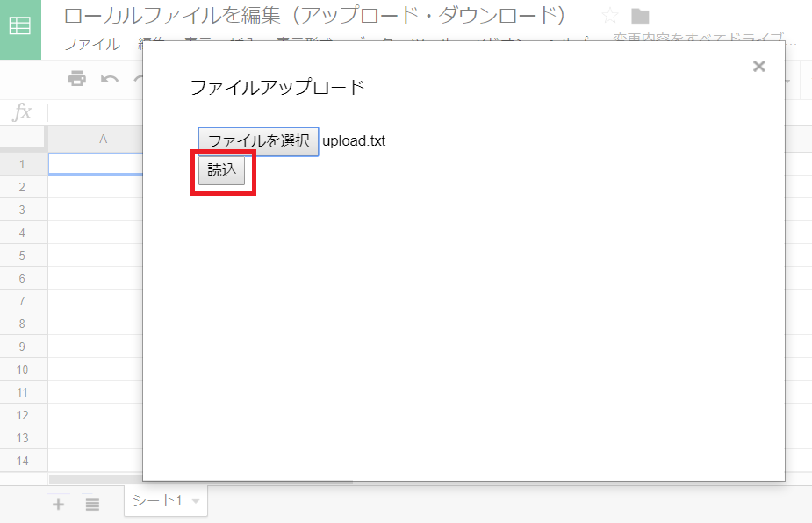Select cell A1

[96, 164]
